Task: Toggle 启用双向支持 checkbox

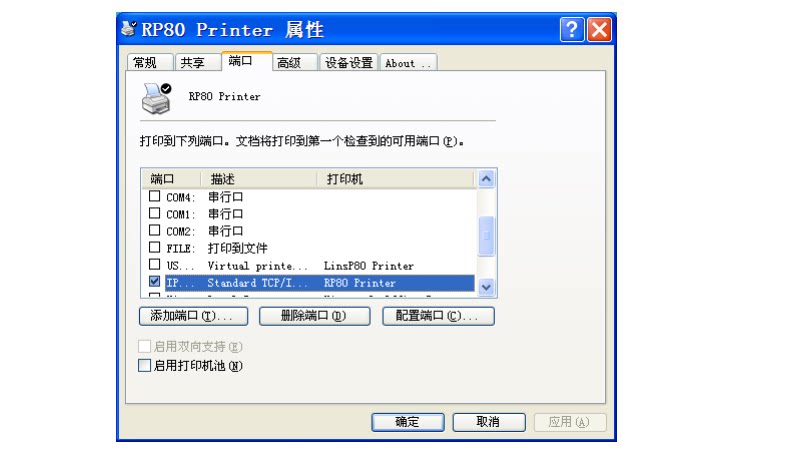Action: coord(145,346)
